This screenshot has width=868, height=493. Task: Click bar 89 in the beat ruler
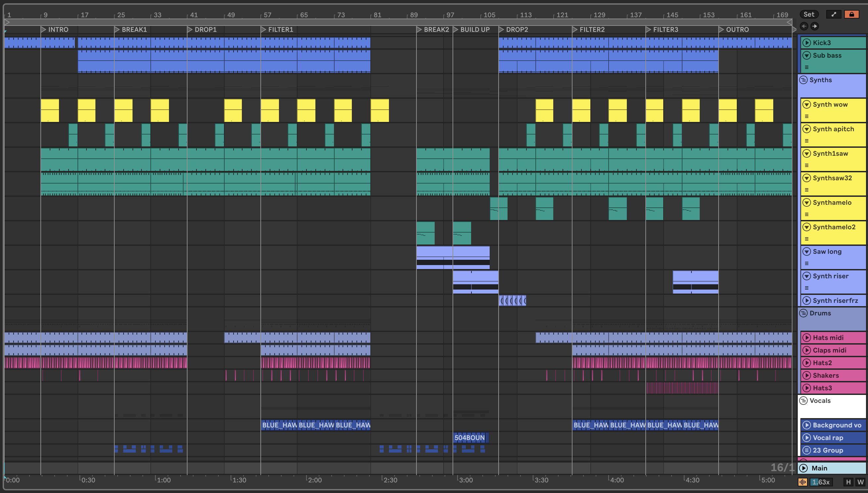pos(414,15)
